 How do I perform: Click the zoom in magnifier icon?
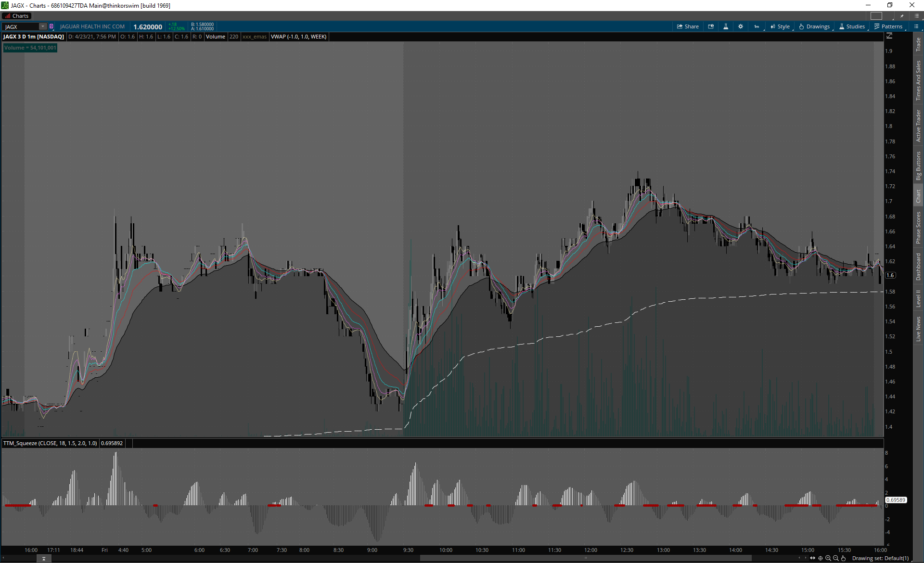828,558
